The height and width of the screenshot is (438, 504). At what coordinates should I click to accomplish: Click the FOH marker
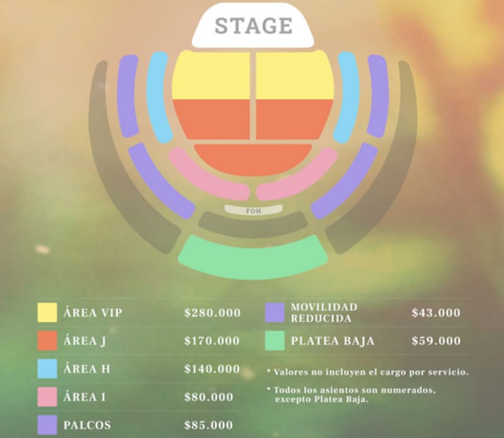pos(253,210)
